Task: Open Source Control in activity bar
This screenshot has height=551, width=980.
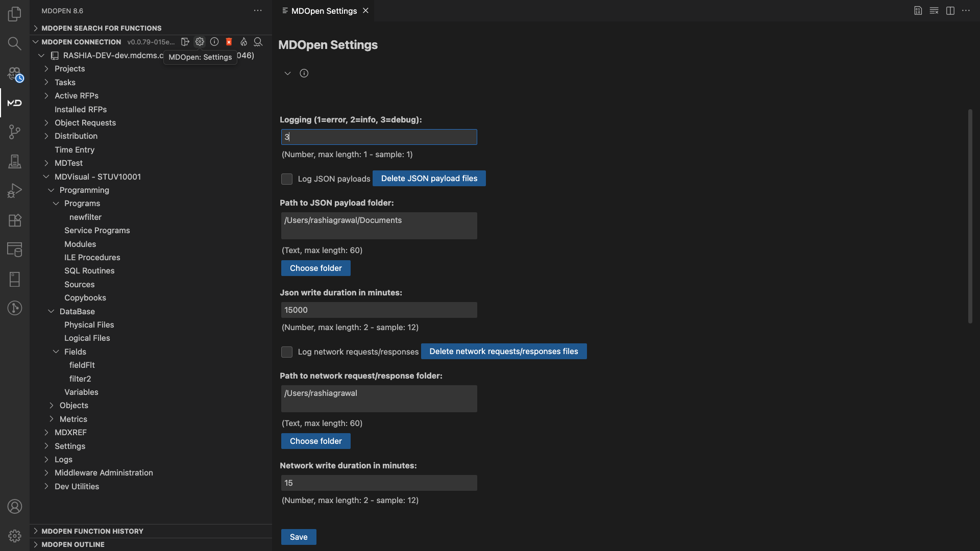Action: pyautogui.click(x=14, y=132)
